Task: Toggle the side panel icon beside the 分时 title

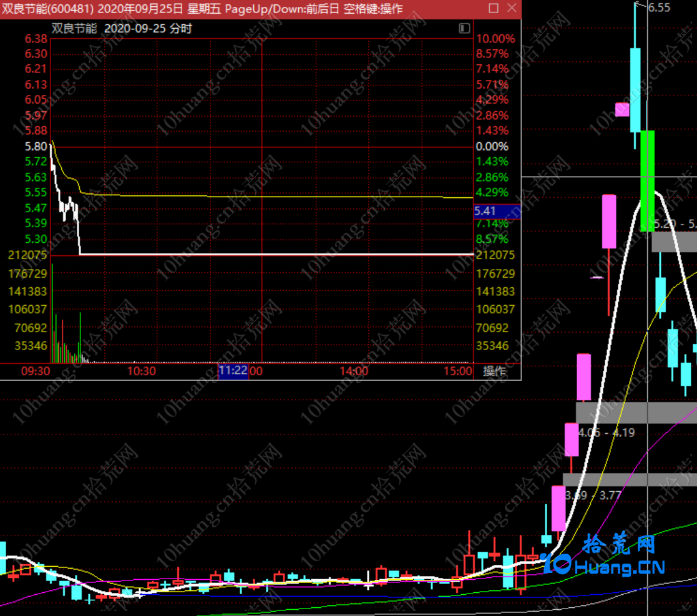Action: [464, 29]
